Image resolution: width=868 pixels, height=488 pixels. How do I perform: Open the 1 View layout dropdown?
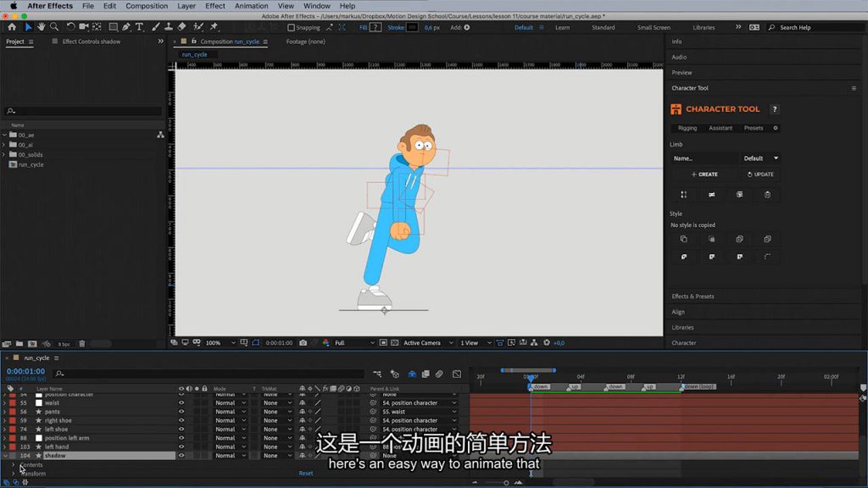pyautogui.click(x=476, y=343)
